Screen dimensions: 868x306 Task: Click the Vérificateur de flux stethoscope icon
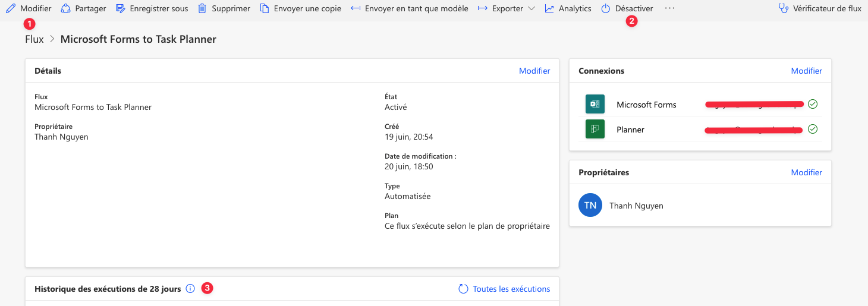784,9
